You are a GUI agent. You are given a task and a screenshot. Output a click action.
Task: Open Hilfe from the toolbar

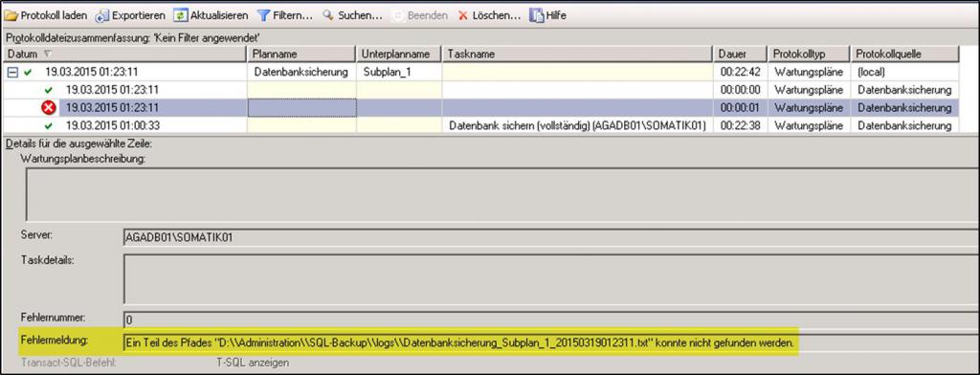(x=548, y=15)
